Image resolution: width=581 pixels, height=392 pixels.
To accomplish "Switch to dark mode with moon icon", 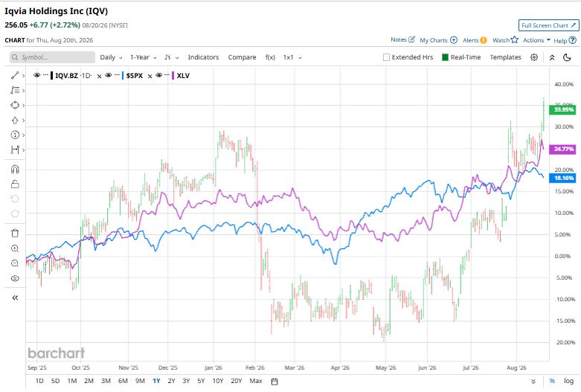I will (567, 57).
